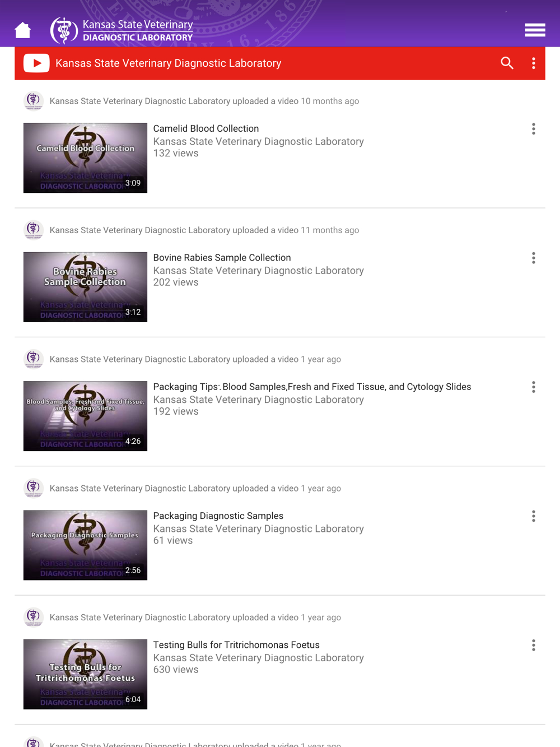Open options for Bovine Rabies Sample Collection

534,258
